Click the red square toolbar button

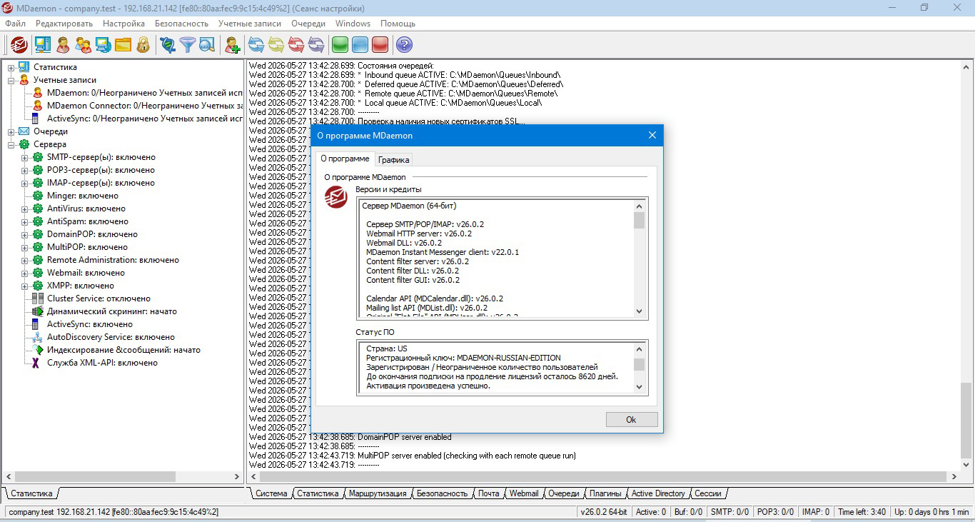click(x=380, y=45)
